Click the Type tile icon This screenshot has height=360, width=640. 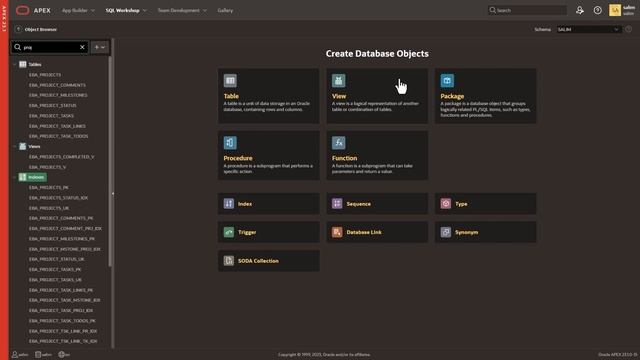tap(446, 203)
